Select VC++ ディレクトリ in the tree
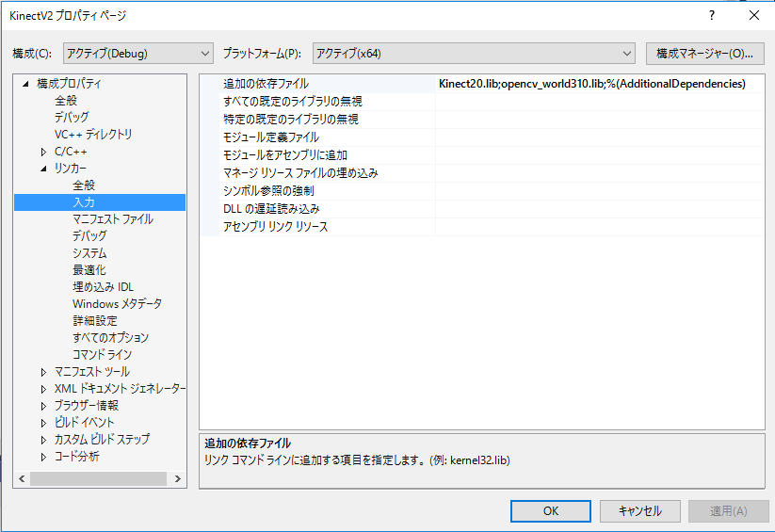775x532 pixels. coord(93,135)
